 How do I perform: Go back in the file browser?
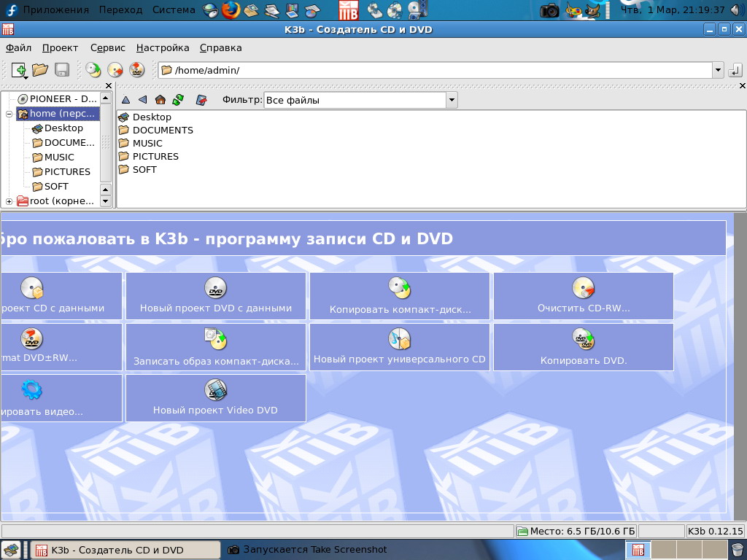click(x=142, y=99)
